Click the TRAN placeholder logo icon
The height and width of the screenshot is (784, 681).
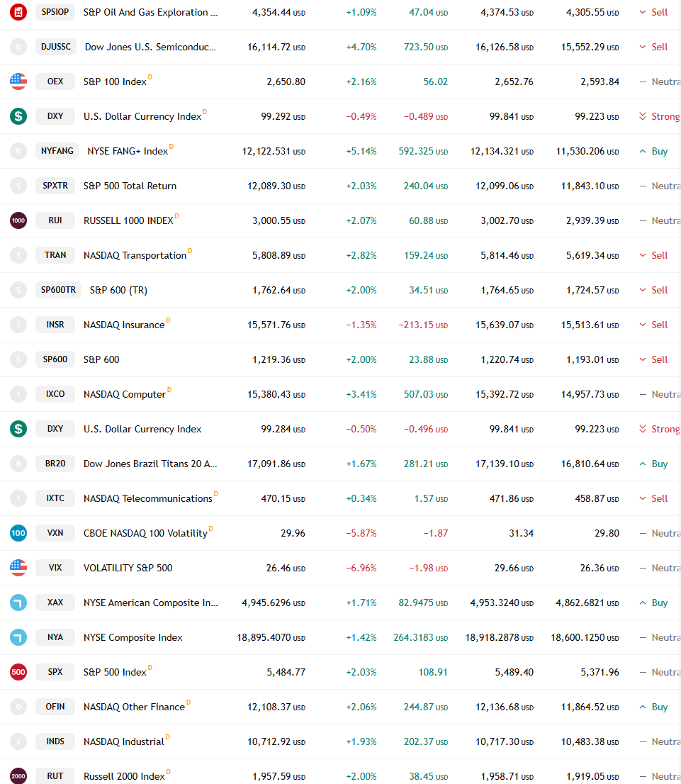[18, 255]
